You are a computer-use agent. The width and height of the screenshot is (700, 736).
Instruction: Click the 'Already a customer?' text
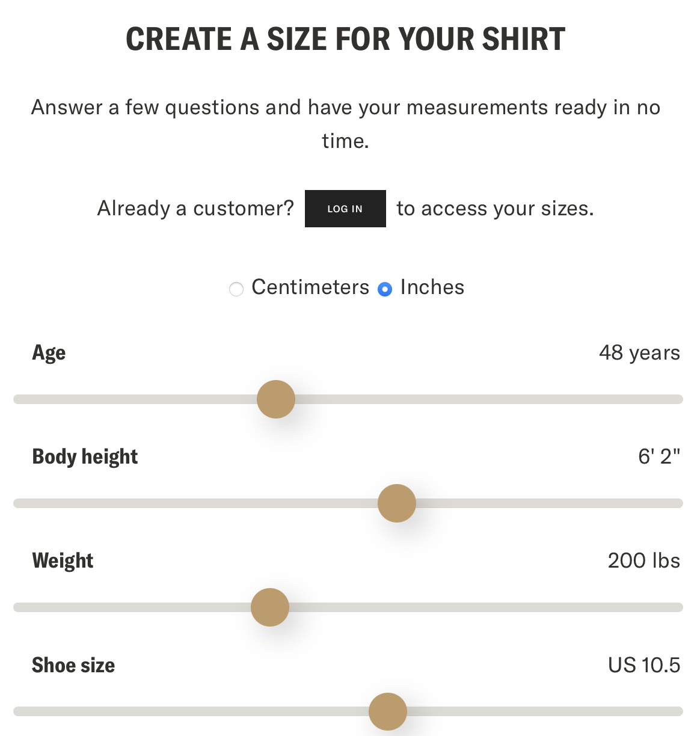tap(195, 209)
